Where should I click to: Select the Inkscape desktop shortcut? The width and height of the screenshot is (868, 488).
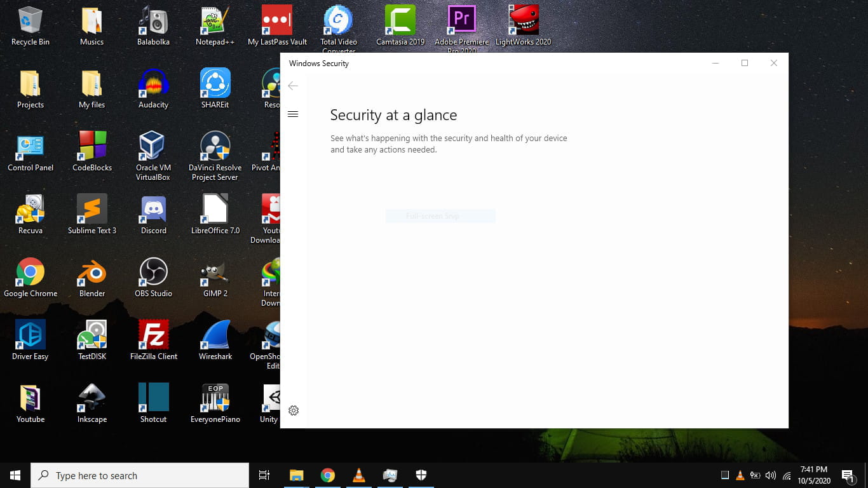pos(92,404)
